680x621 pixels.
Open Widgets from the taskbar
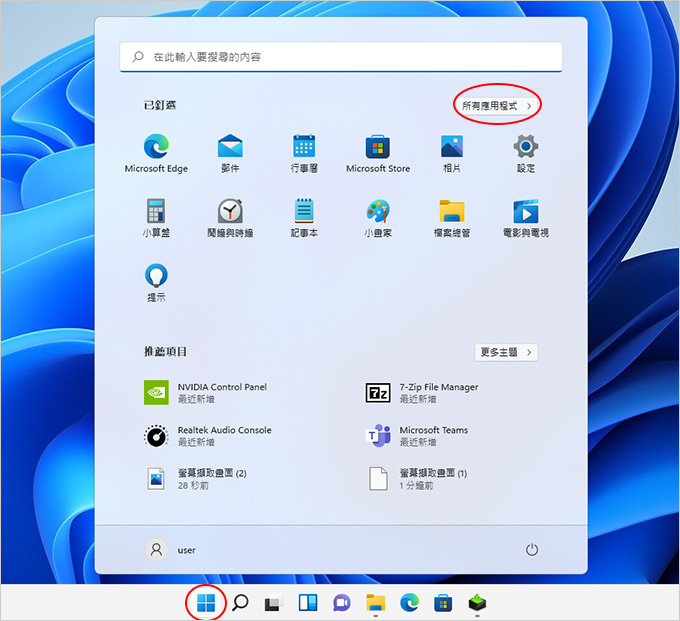[307, 603]
